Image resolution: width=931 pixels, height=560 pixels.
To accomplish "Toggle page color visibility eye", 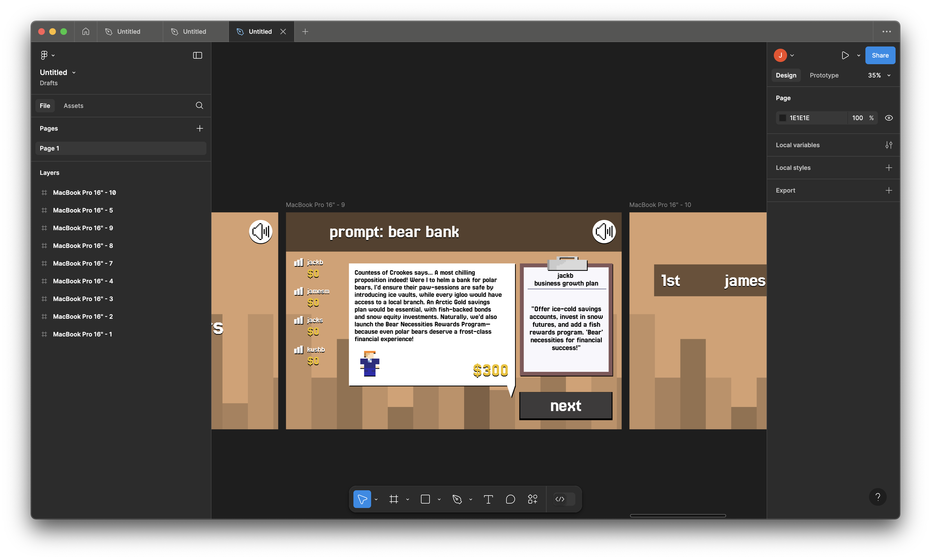I will coord(889,118).
